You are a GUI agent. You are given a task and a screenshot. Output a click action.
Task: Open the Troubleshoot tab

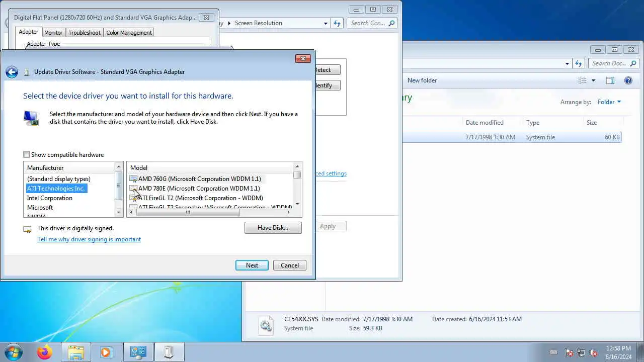85,33
